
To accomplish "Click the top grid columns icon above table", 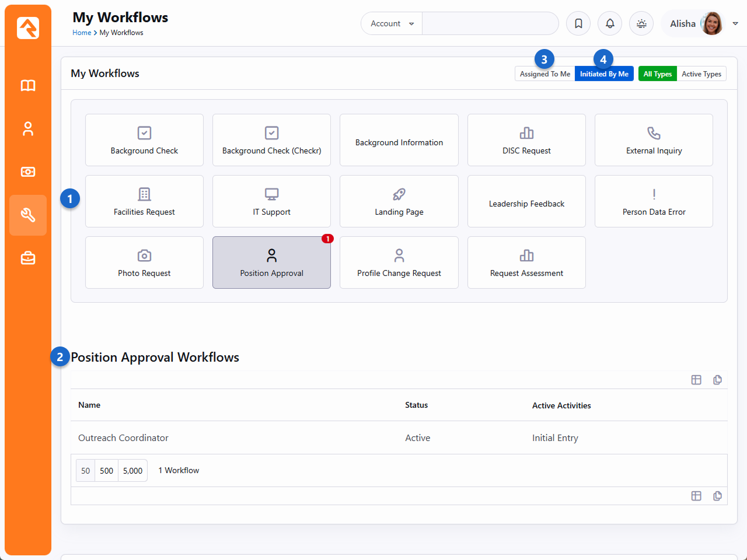I will [x=696, y=380].
